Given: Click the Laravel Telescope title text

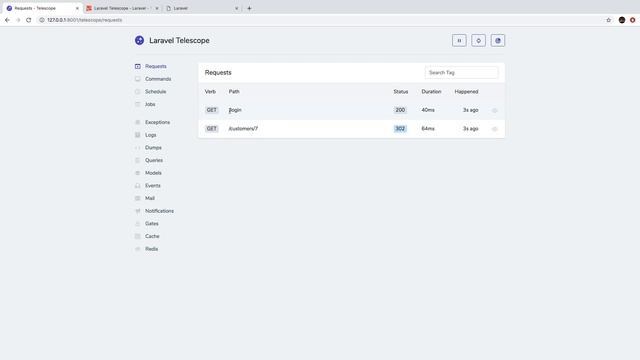Looking at the screenshot, I should (179, 40).
